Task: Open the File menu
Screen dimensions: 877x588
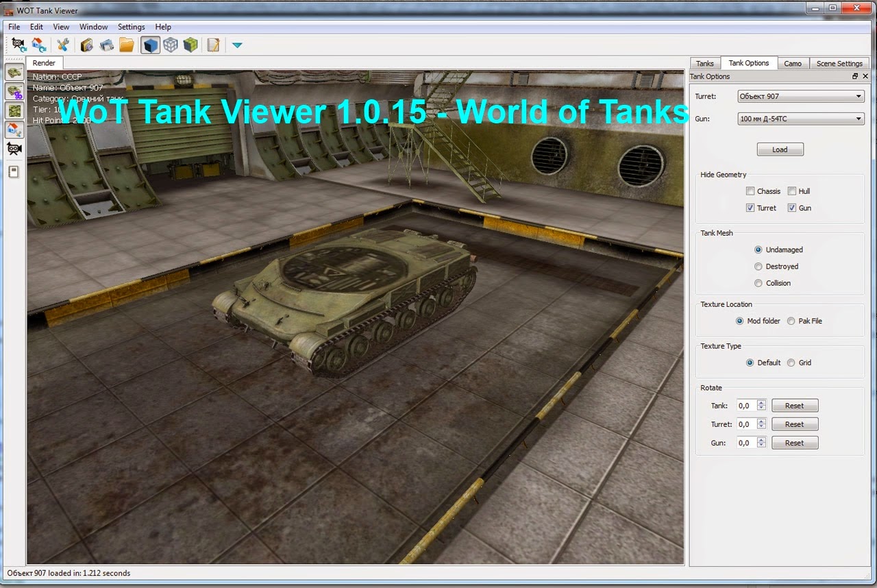Action: tap(14, 27)
